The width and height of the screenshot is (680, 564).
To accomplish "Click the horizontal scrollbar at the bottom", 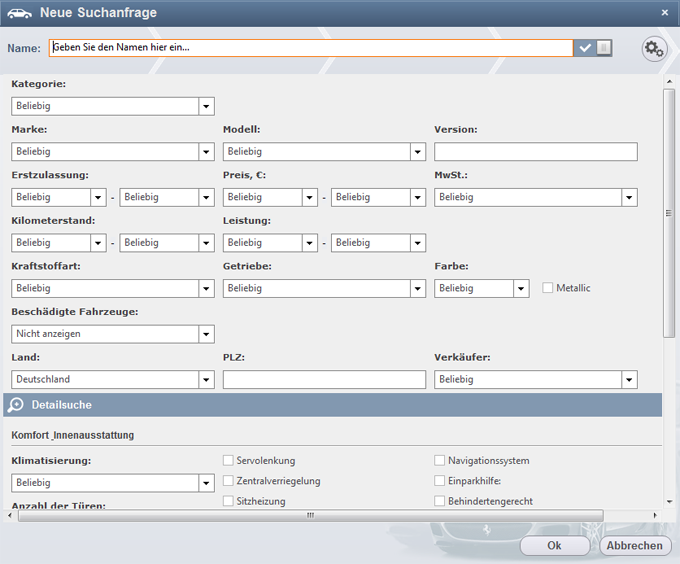I will click(310, 516).
